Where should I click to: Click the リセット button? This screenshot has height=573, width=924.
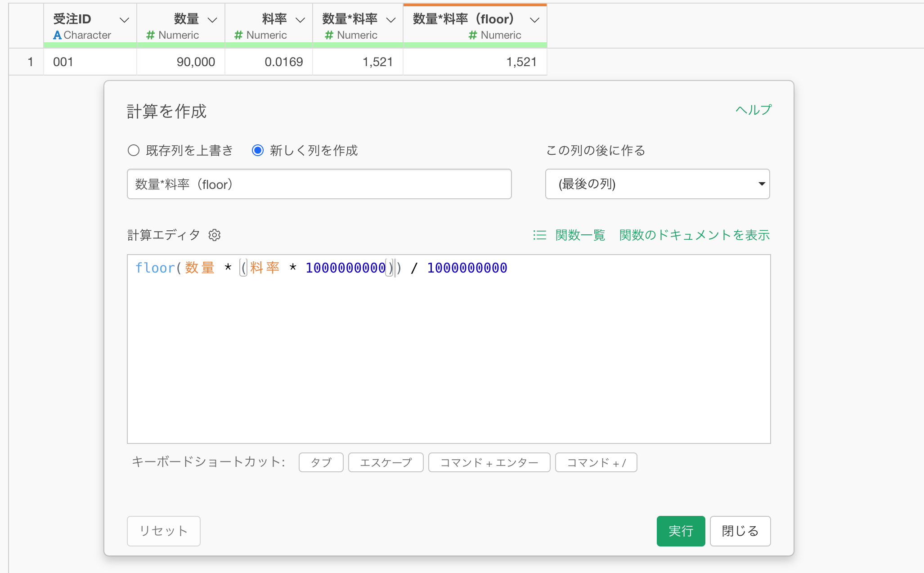coord(163,531)
